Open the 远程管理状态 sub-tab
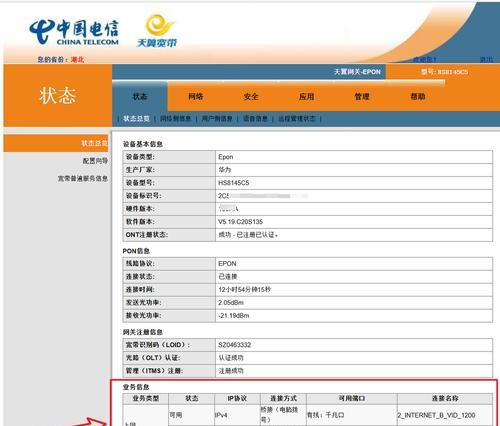This screenshot has height=426, width=500. (297, 118)
